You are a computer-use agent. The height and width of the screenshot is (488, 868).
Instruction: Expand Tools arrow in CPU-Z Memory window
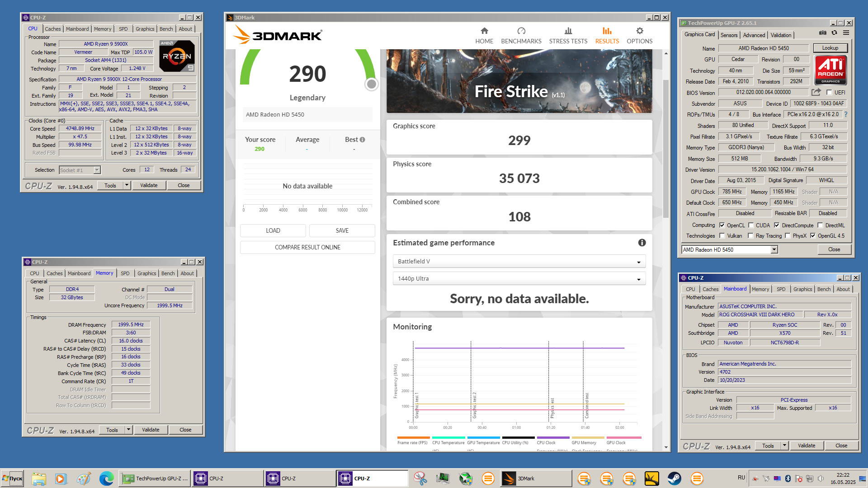coord(129,430)
